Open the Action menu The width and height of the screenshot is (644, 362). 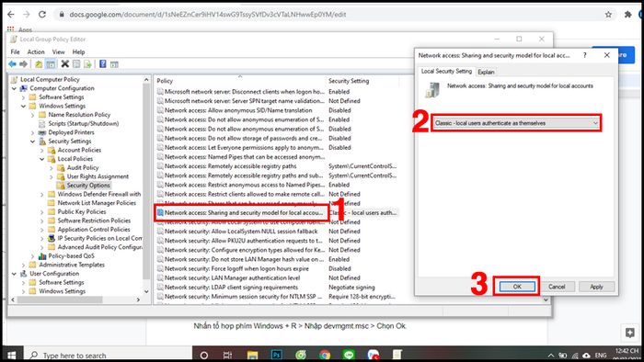[36, 52]
